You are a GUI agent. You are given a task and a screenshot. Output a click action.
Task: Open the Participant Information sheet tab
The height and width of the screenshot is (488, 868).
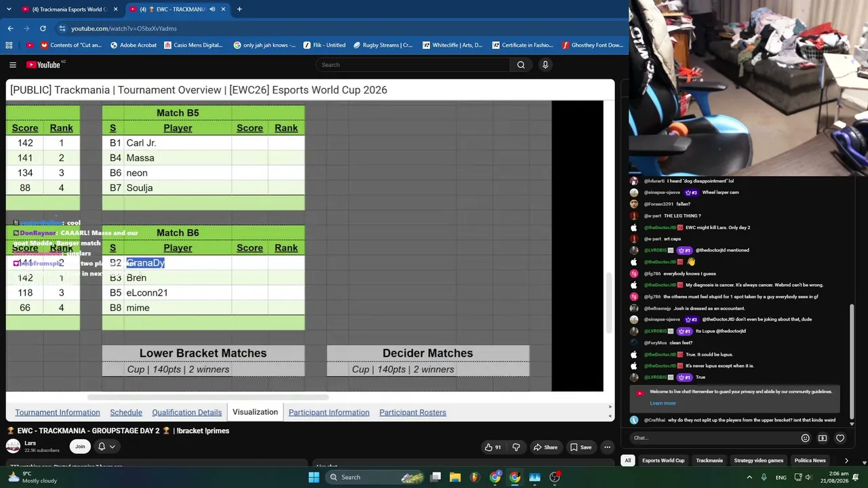(329, 413)
